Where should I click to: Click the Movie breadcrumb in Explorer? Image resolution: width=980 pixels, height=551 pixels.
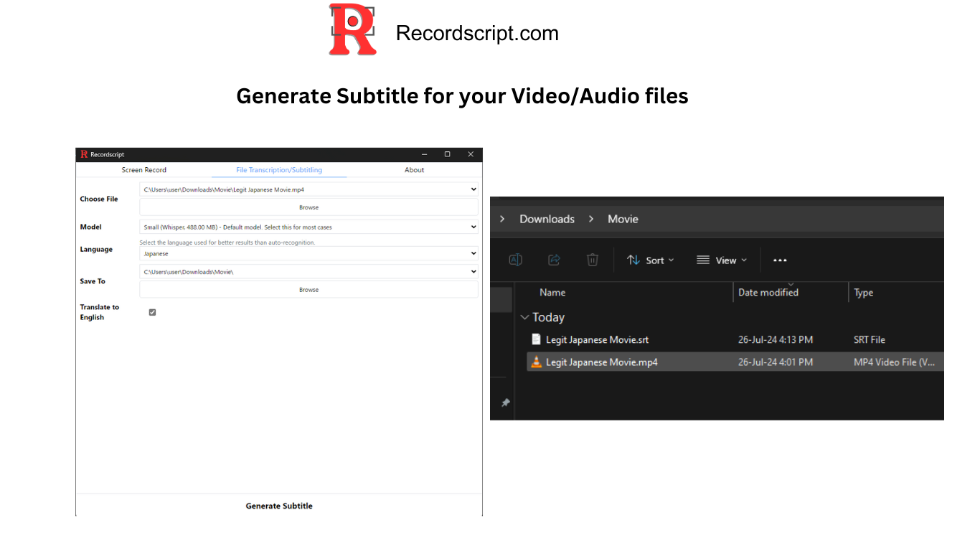(623, 219)
